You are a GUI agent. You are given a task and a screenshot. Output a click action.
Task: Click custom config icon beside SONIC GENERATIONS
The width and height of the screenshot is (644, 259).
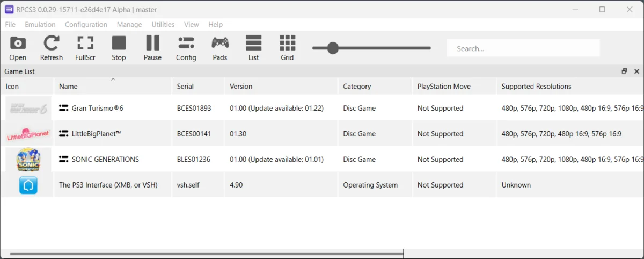pos(63,159)
